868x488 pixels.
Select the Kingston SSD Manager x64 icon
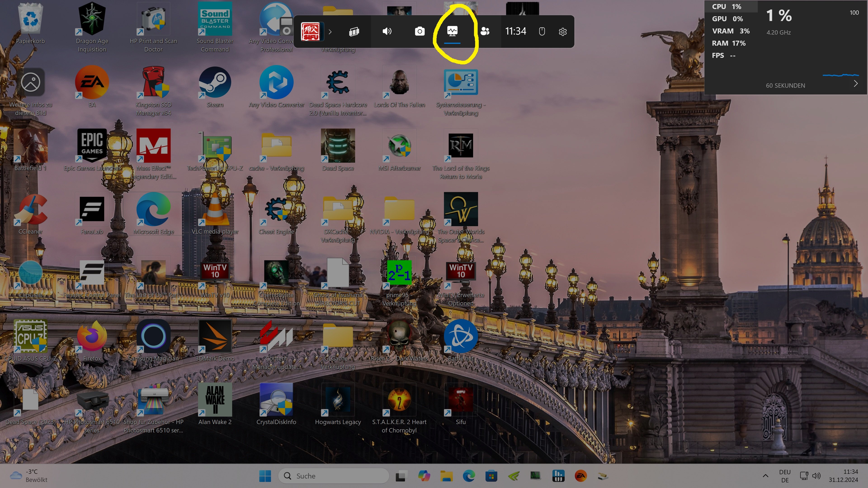[153, 91]
